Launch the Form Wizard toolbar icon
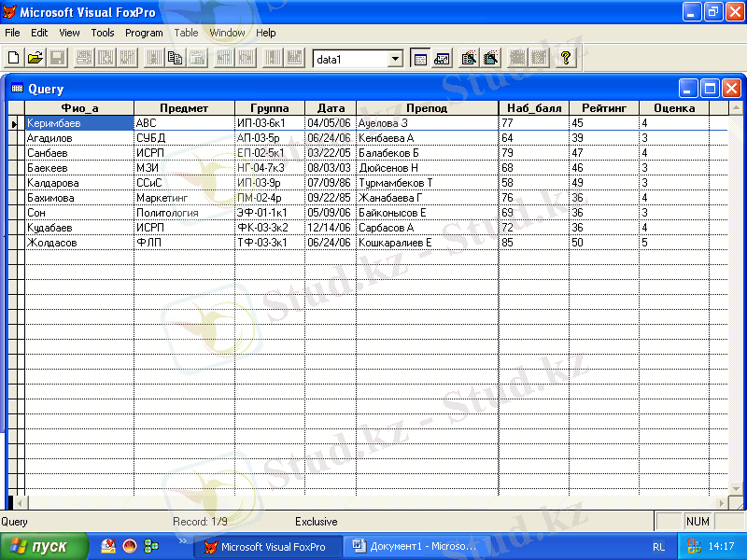This screenshot has width=747, height=560. (469, 58)
